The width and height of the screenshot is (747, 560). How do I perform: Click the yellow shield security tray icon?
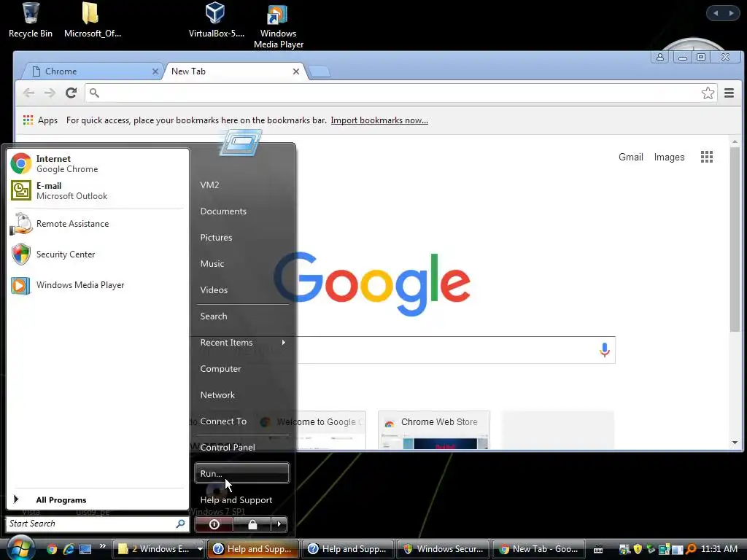pos(638,549)
